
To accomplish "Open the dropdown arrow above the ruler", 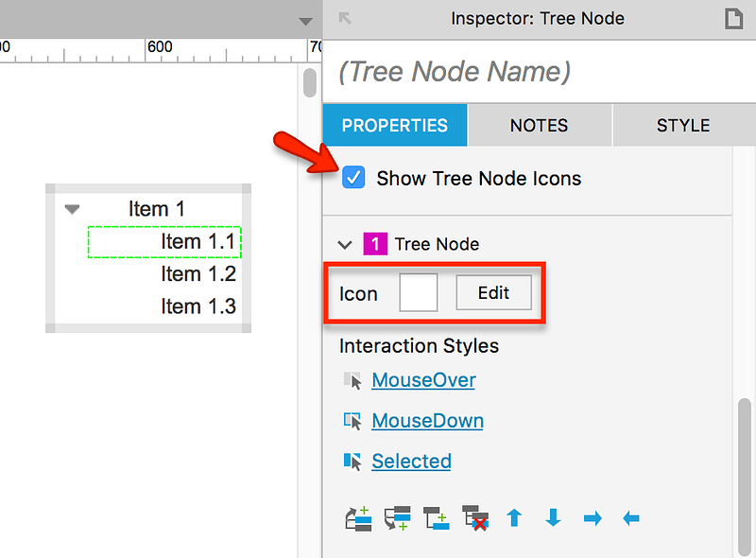I will tap(305, 21).
